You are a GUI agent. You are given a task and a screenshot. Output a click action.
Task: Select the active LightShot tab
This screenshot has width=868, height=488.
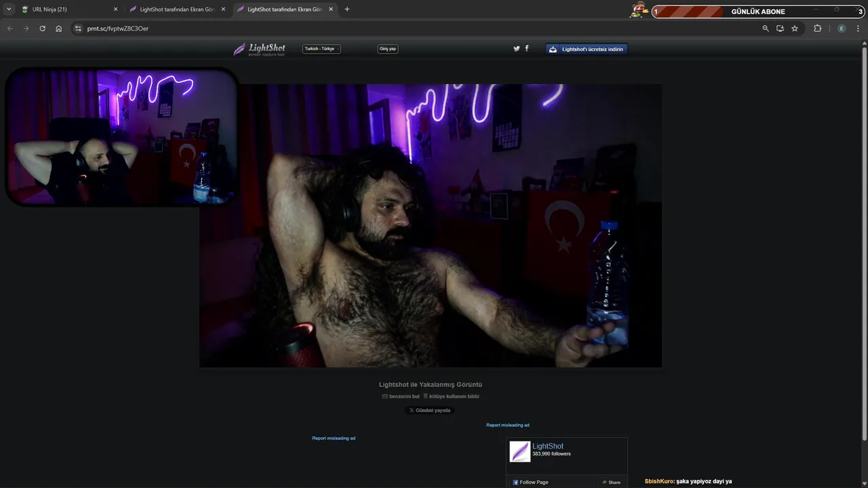click(285, 9)
